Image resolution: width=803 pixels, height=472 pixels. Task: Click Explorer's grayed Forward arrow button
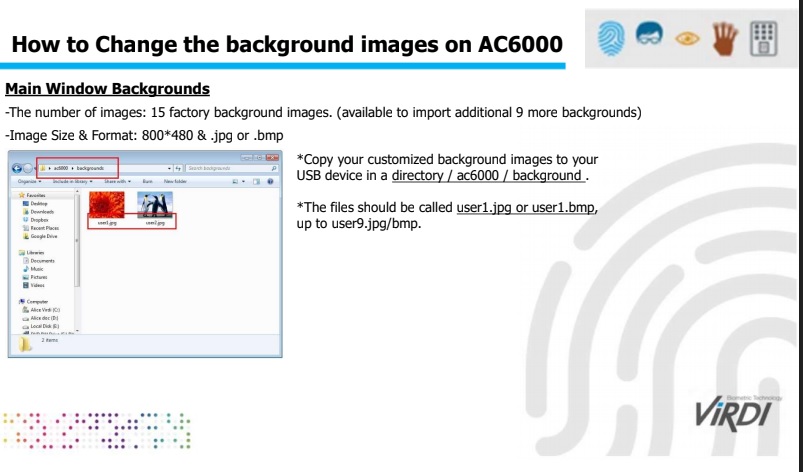[28, 168]
